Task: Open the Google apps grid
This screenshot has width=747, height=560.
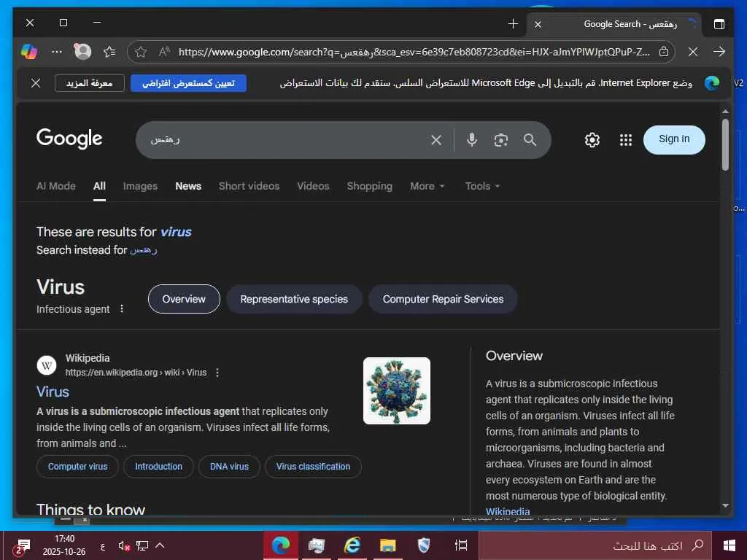Action: pyautogui.click(x=625, y=140)
